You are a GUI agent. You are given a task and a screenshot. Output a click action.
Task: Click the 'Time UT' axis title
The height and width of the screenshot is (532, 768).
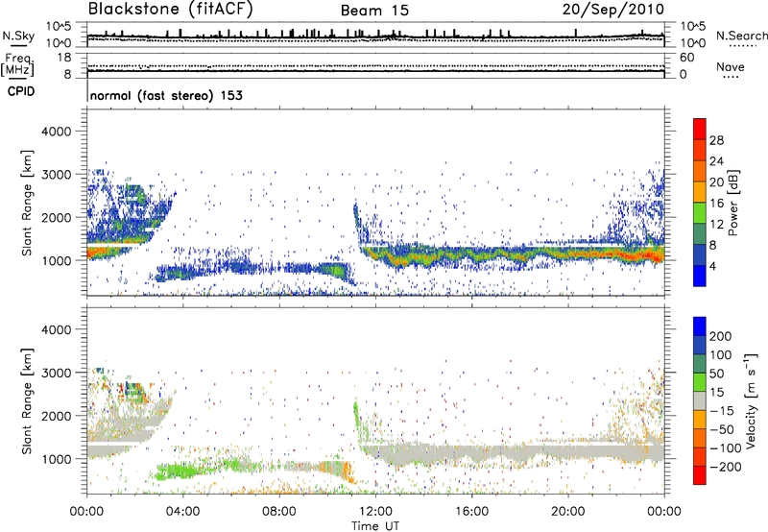tap(375, 526)
